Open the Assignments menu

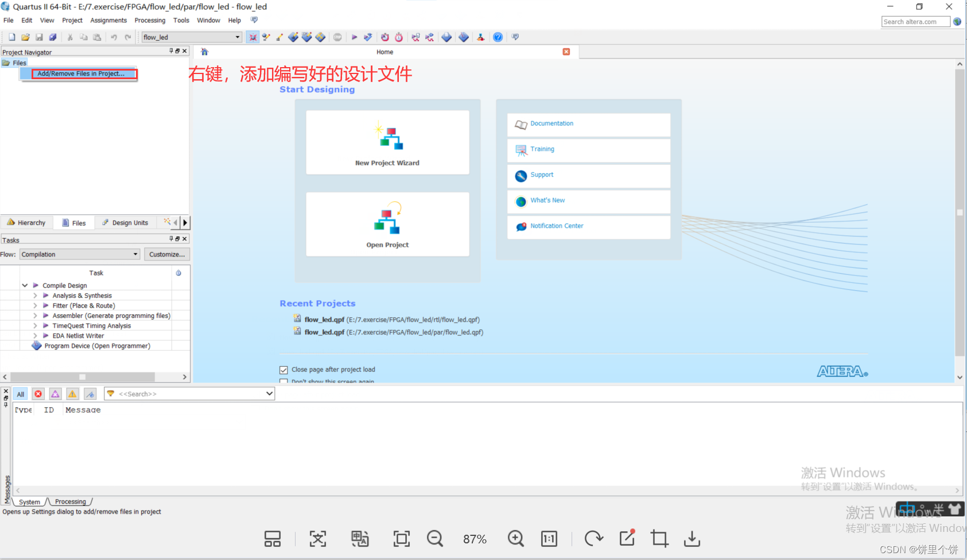pyautogui.click(x=108, y=20)
